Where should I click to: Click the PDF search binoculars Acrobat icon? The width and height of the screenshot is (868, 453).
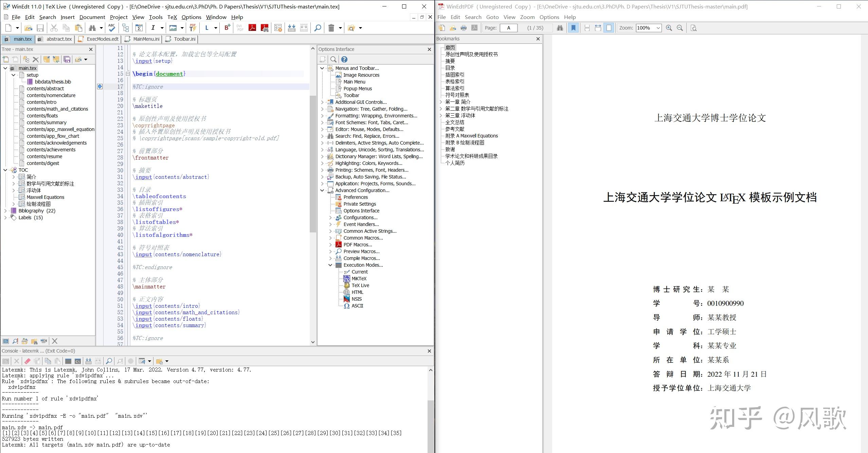(x=265, y=28)
